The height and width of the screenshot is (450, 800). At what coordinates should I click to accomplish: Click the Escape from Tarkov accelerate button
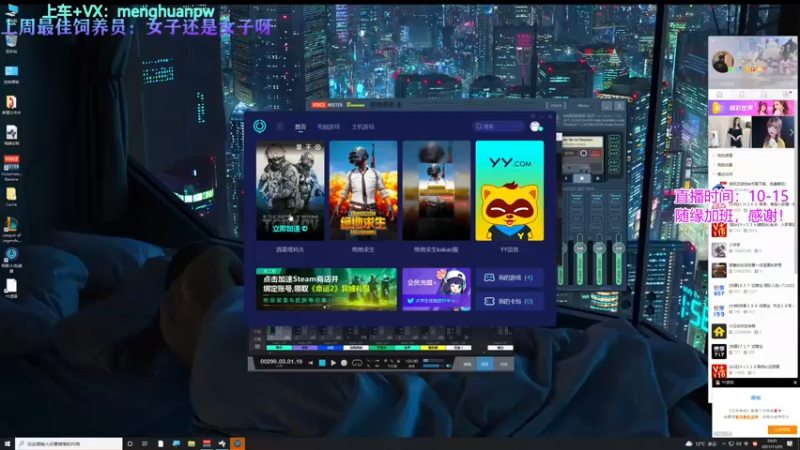[290, 229]
